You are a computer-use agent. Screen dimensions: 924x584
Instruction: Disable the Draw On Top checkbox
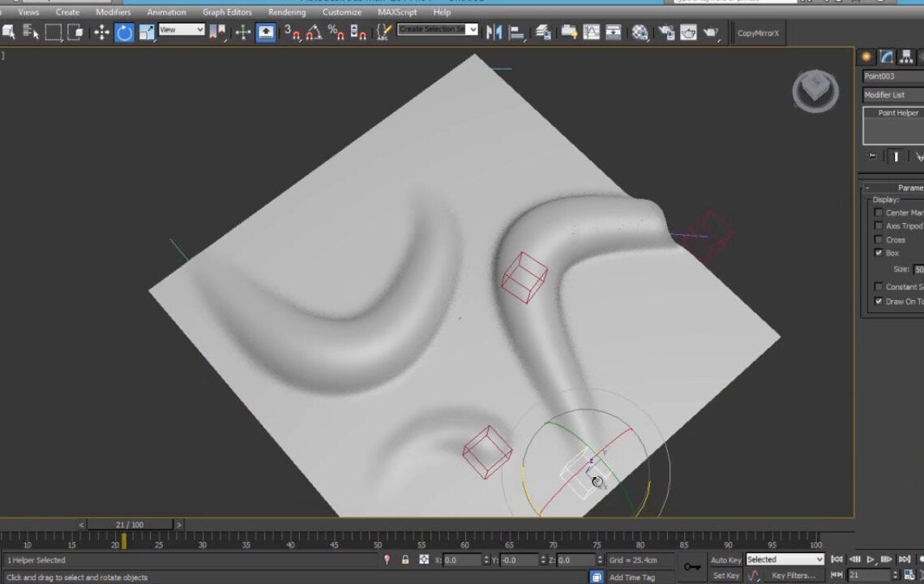(879, 301)
